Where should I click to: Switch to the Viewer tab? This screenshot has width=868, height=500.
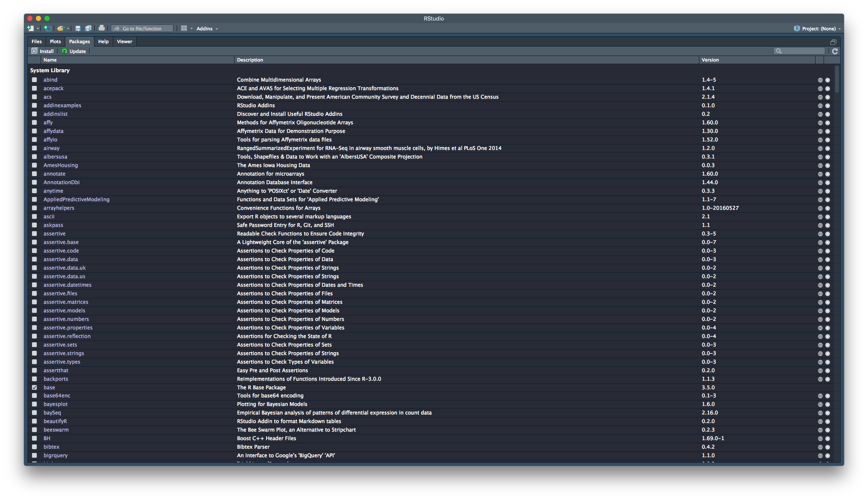(x=124, y=41)
